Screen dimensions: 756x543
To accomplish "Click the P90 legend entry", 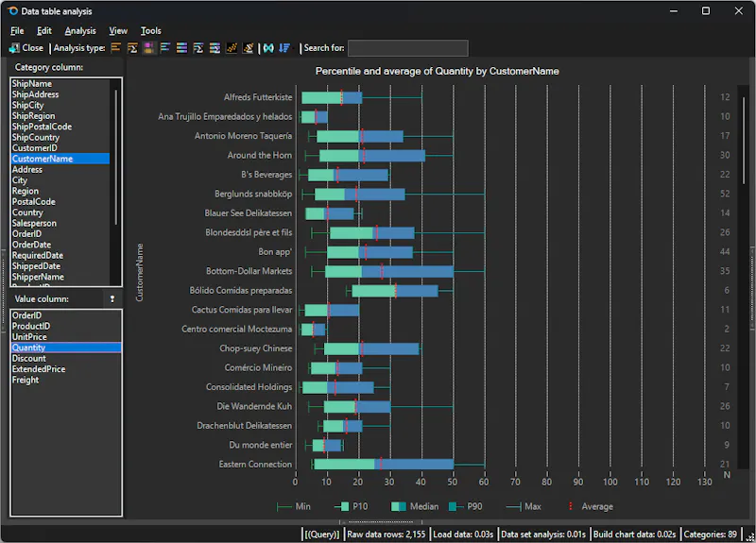I will [x=465, y=506].
